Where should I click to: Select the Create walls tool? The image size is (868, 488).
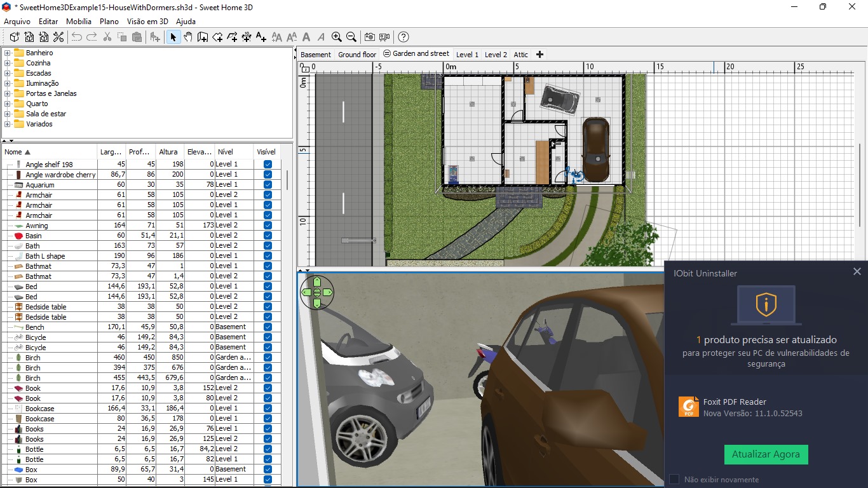(203, 37)
